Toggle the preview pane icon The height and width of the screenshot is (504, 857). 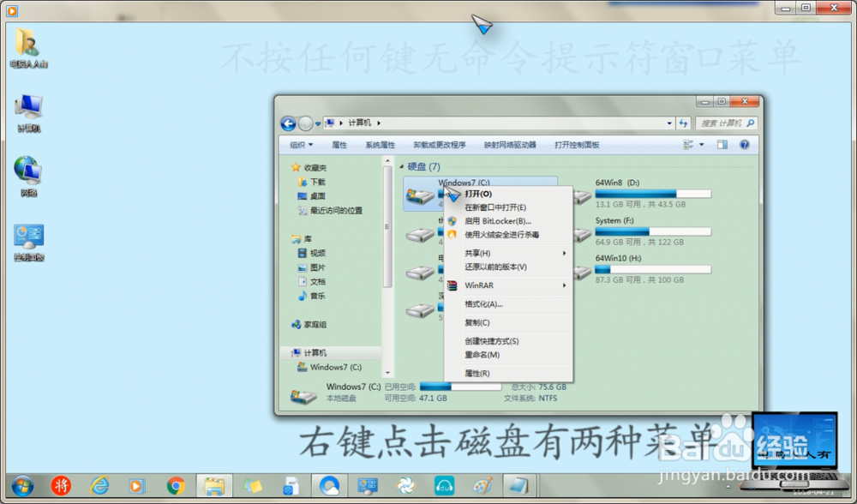point(722,145)
